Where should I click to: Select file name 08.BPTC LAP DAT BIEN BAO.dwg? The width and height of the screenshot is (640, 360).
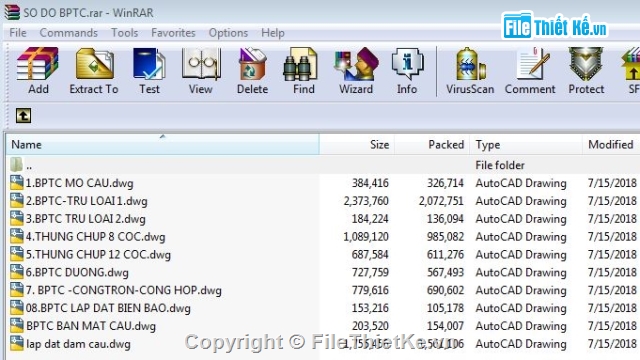108,308
